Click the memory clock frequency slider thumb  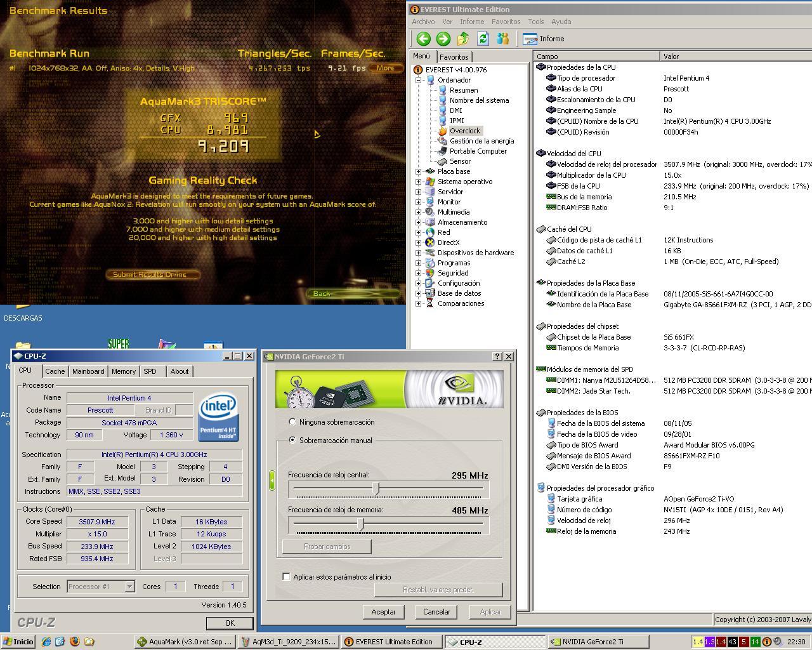pyautogui.click(x=361, y=524)
